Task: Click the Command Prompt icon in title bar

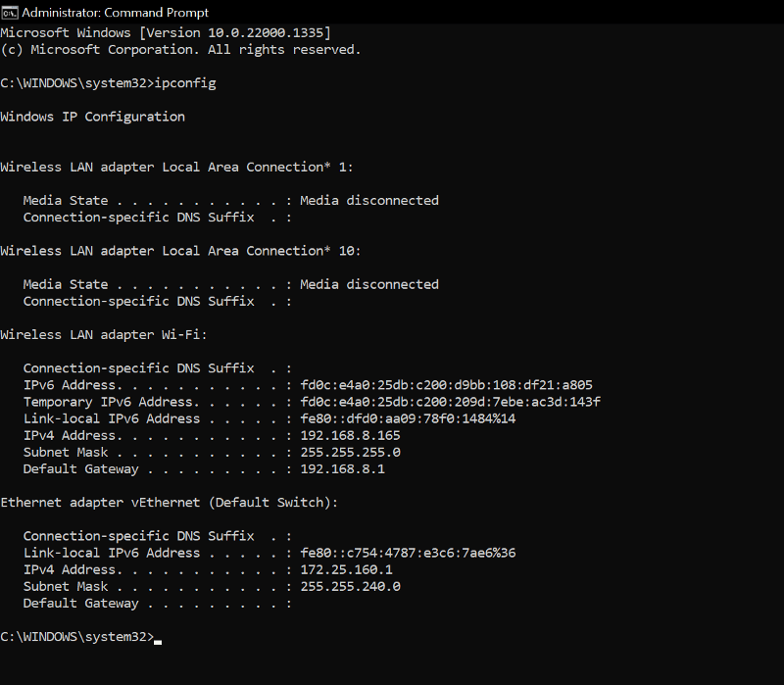Action: click(9, 13)
